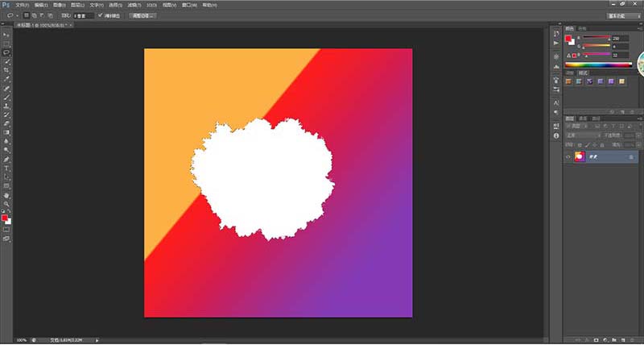Delete layer using the trash icon
Image resolution: width=644 pixels, height=345 pixels.
[631, 339]
